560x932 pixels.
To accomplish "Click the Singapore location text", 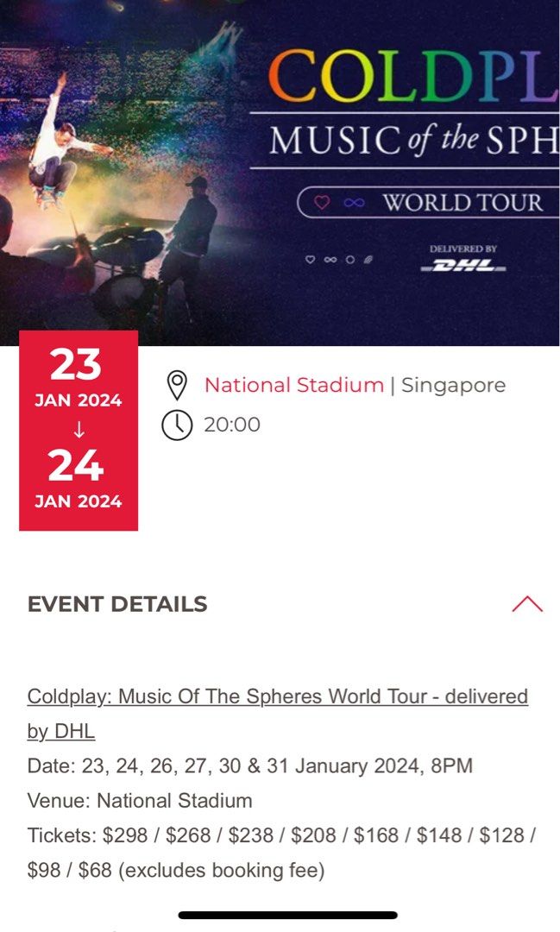I will click(456, 385).
